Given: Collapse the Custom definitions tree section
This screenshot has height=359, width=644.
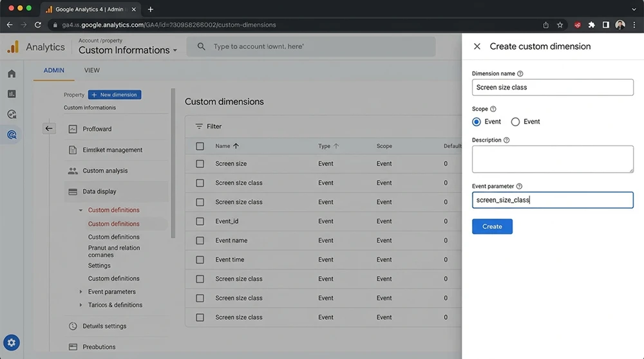Looking at the screenshot, I should pos(81,210).
